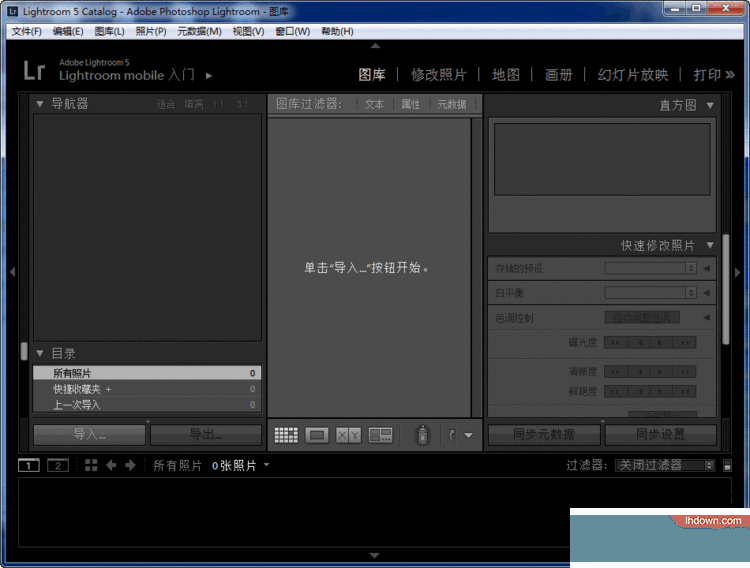Screen dimensions: 750x568
Task: Hide the left panel group arrow
Action: tap(12, 272)
